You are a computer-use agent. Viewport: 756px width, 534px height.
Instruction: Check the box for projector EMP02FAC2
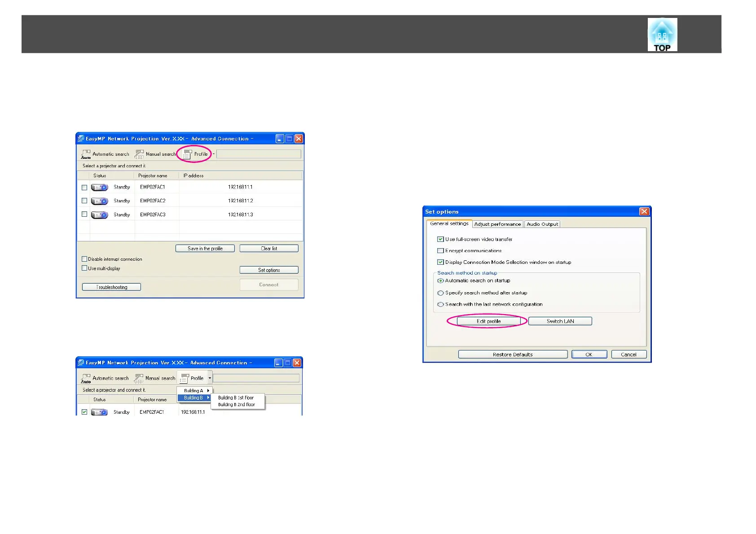[x=84, y=201]
